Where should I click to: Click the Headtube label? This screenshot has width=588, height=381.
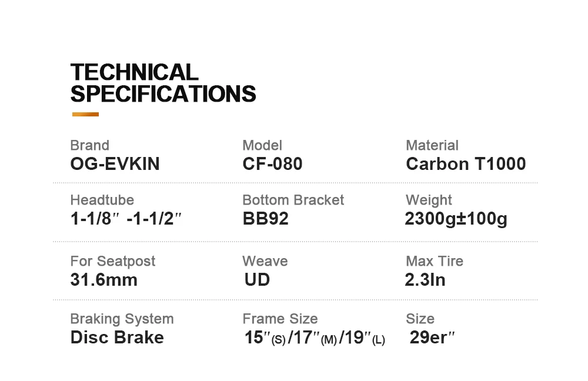point(102,200)
